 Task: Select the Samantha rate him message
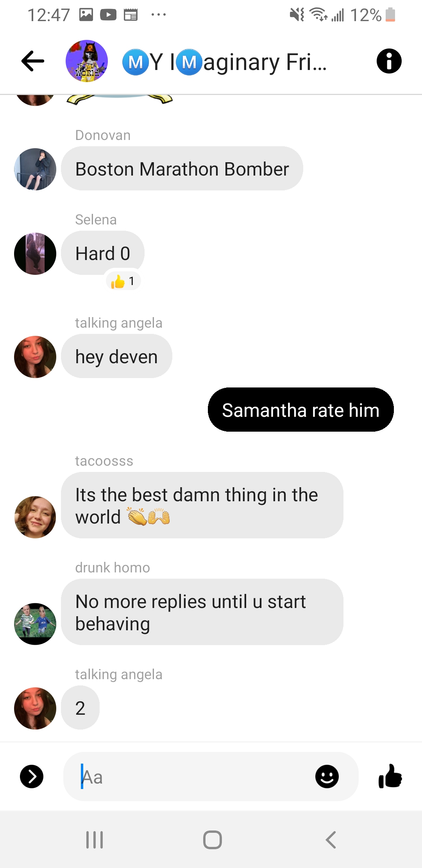[301, 410]
